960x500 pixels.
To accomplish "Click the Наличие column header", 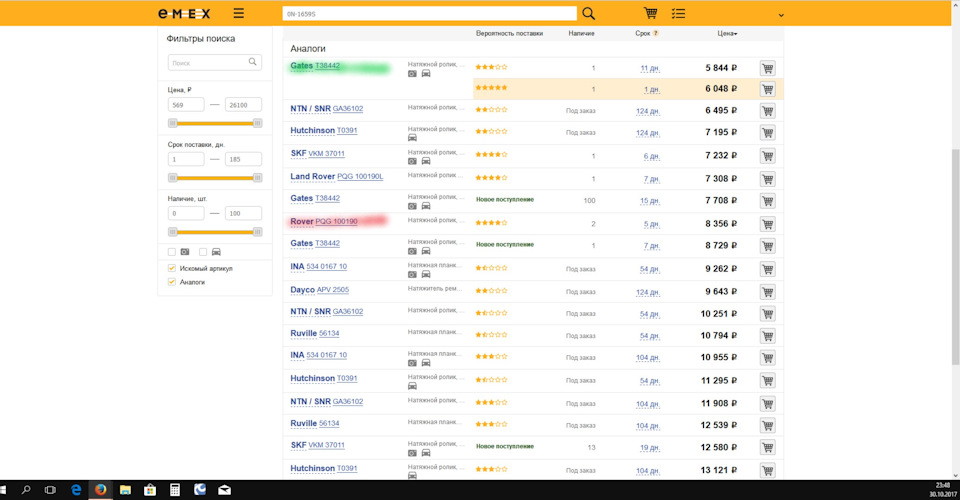I will 581,34.
